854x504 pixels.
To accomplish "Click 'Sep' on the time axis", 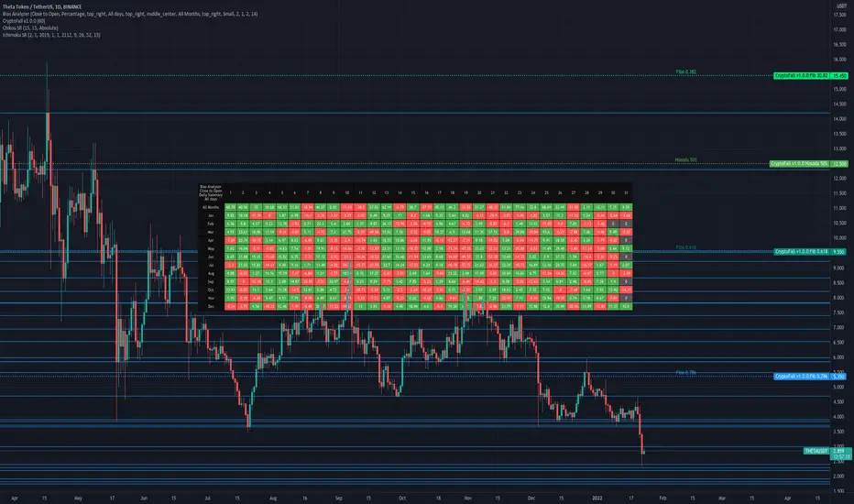I will 338,498.
